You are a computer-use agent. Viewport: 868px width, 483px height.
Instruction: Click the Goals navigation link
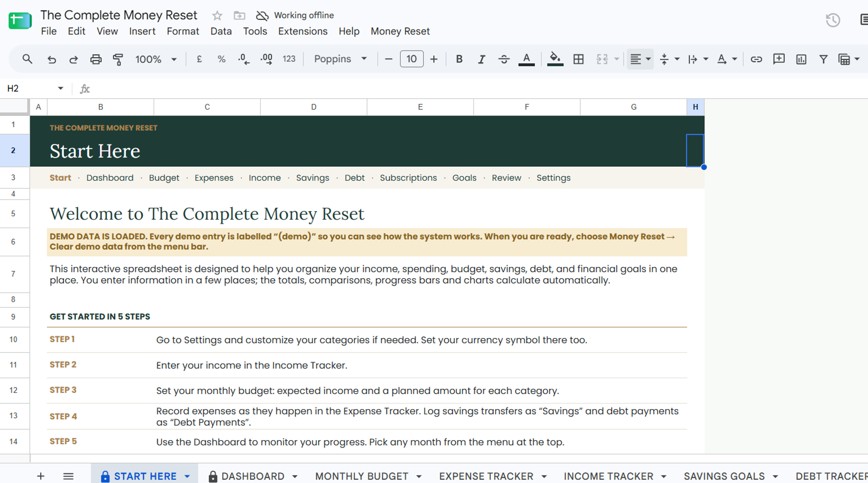(464, 178)
